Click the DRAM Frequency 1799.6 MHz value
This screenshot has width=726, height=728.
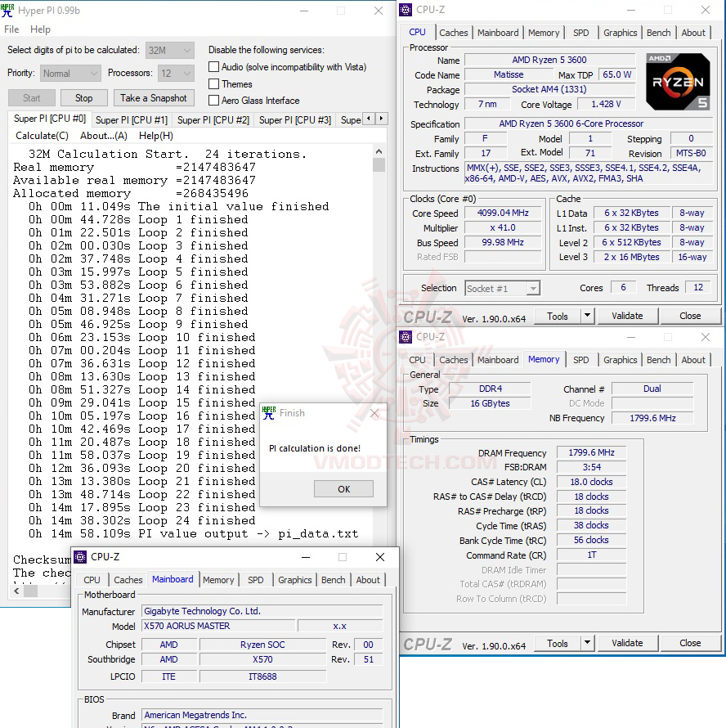[x=591, y=452]
